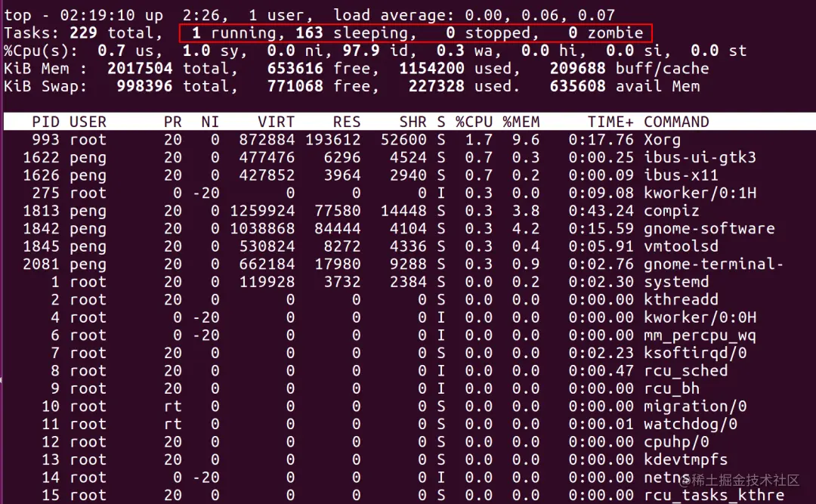Click the load average text
This screenshot has width=816, height=504.
[x=474, y=15]
